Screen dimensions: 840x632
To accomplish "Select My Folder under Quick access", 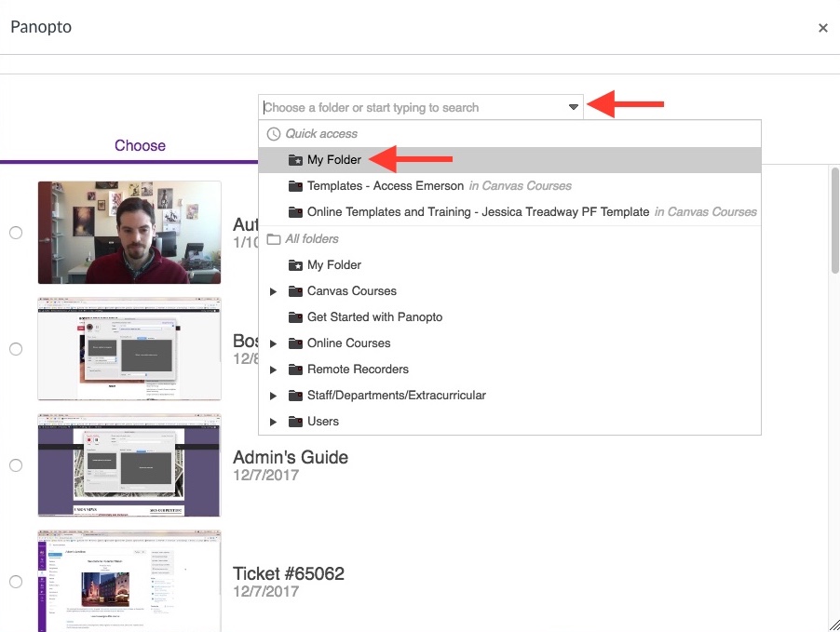I will pyautogui.click(x=509, y=159).
